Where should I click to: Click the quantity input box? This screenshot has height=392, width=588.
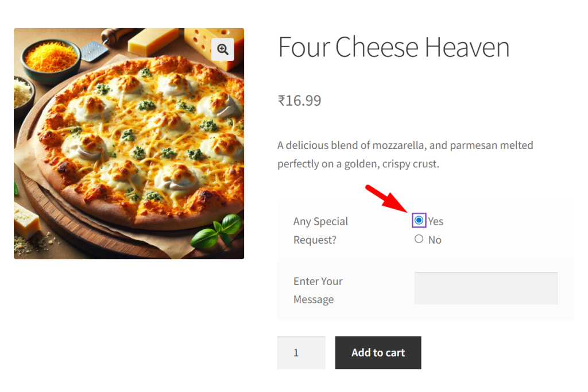(x=301, y=352)
